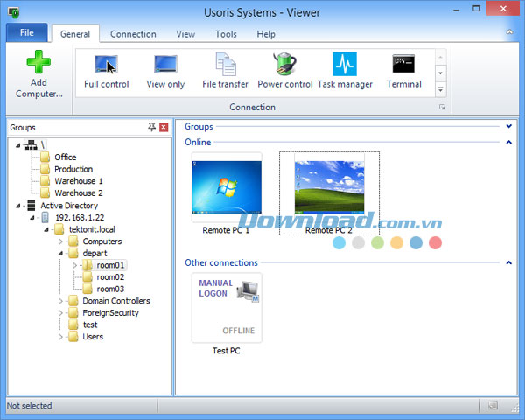Select the room01 tree item
This screenshot has height=420, width=525.
[x=110, y=265]
